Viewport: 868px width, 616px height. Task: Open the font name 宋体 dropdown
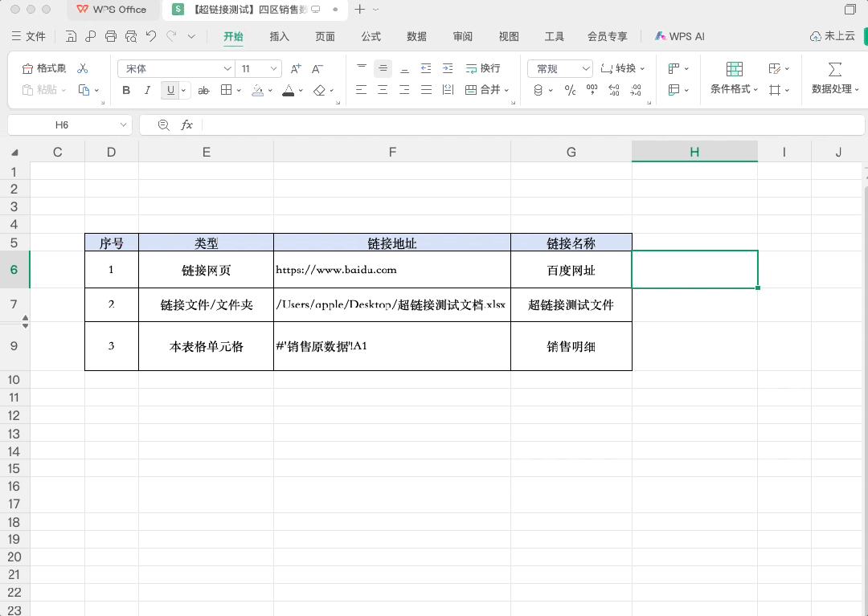point(227,68)
